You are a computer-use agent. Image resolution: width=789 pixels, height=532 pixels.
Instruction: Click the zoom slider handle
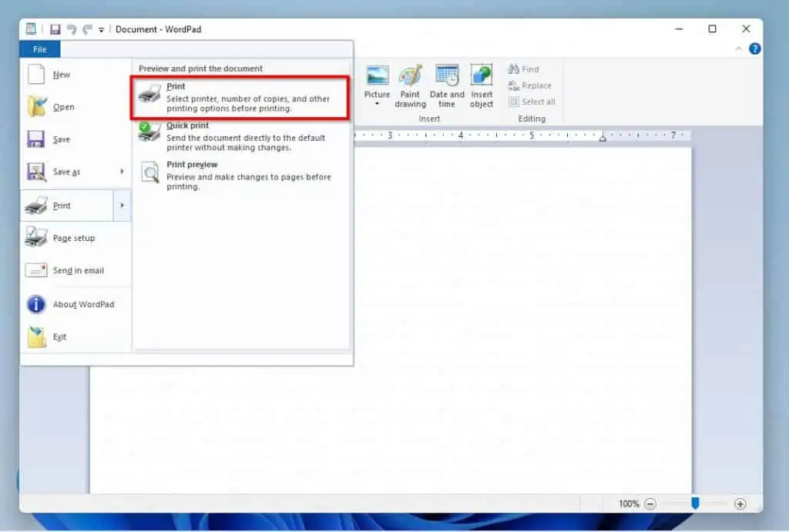tap(695, 504)
